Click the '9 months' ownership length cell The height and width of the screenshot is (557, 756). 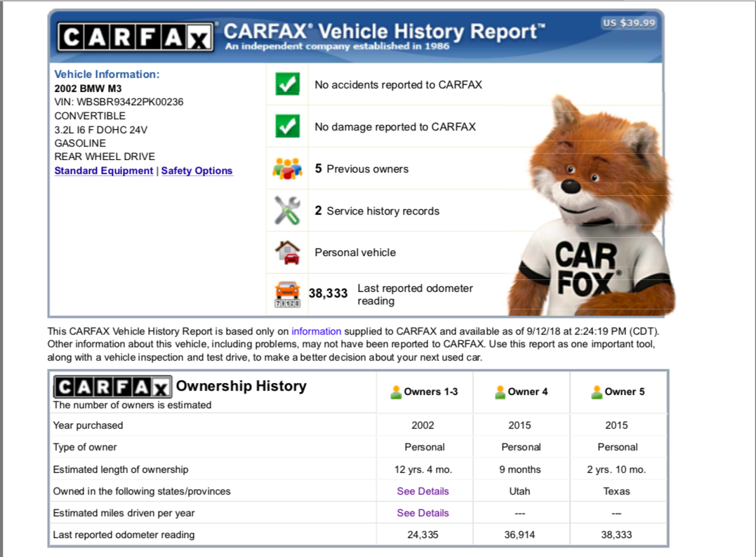pyautogui.click(x=520, y=469)
